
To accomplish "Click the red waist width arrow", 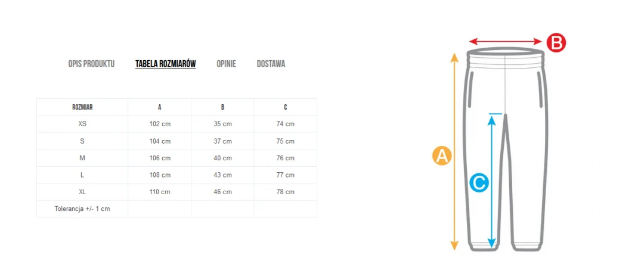I will click(x=506, y=41).
